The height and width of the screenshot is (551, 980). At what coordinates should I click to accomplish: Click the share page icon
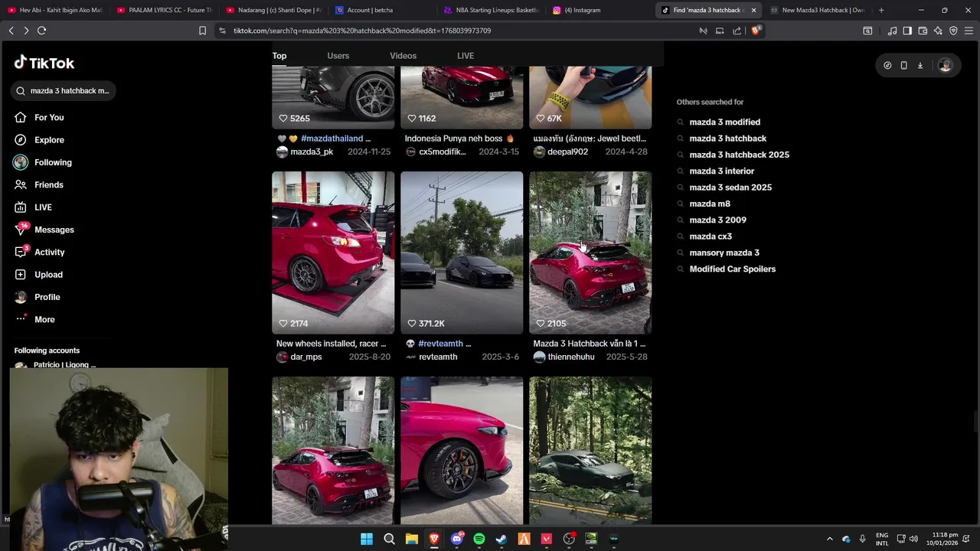click(737, 31)
